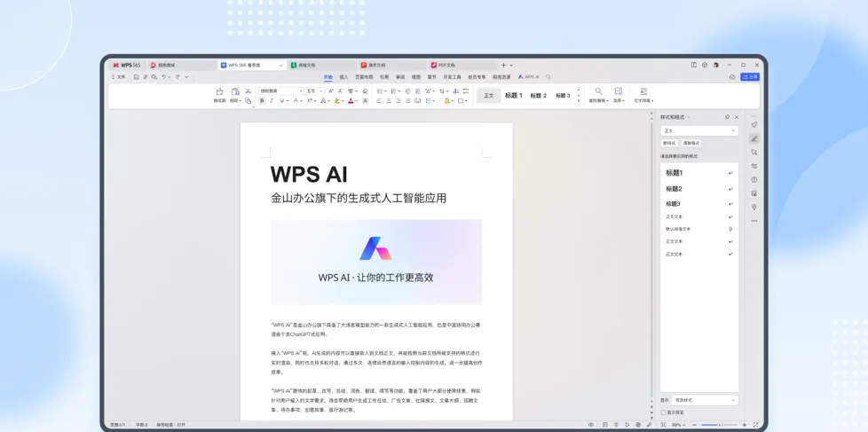Toggle bold formatting (B)

(263, 100)
